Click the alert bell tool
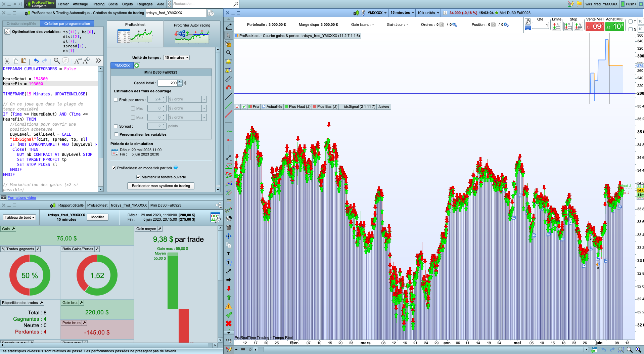This screenshot has width=644, height=354. pos(229,61)
